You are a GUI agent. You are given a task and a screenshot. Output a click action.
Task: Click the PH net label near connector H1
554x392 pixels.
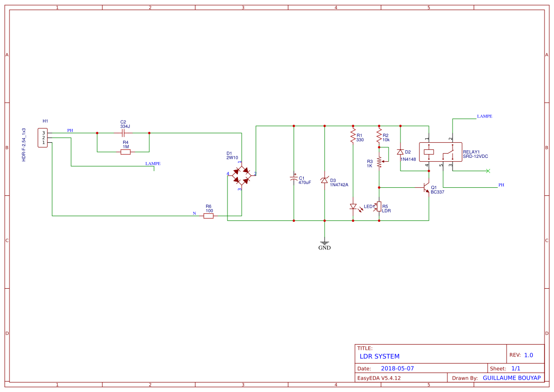click(x=69, y=129)
